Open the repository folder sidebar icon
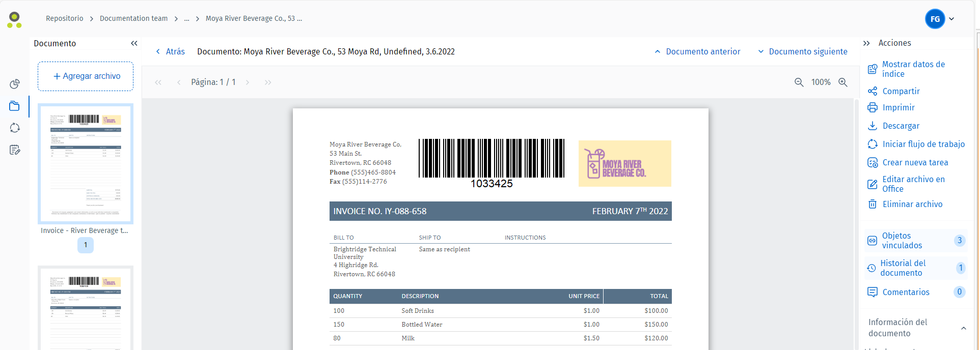 click(15, 106)
